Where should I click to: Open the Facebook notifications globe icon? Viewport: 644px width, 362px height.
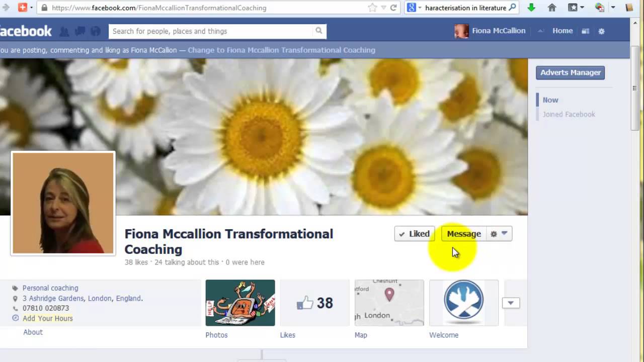coord(96,31)
